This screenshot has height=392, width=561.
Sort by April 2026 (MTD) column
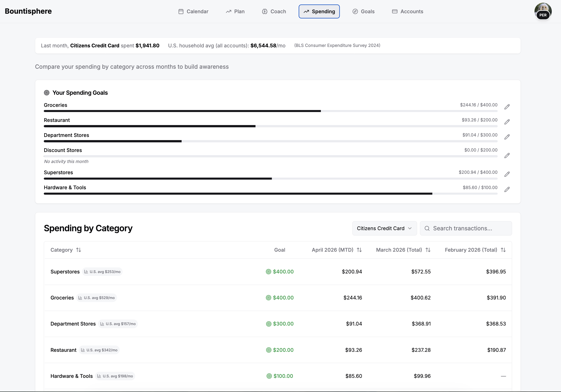(359, 250)
